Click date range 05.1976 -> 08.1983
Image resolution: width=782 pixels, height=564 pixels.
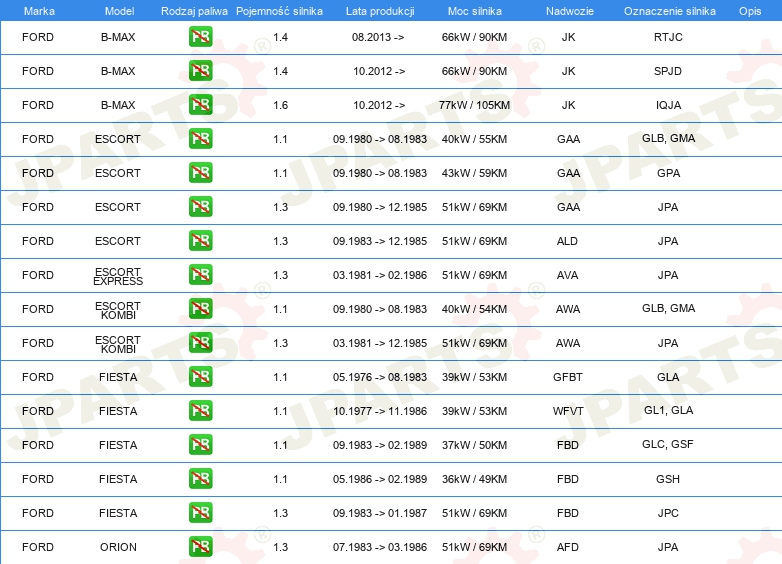tap(380, 377)
